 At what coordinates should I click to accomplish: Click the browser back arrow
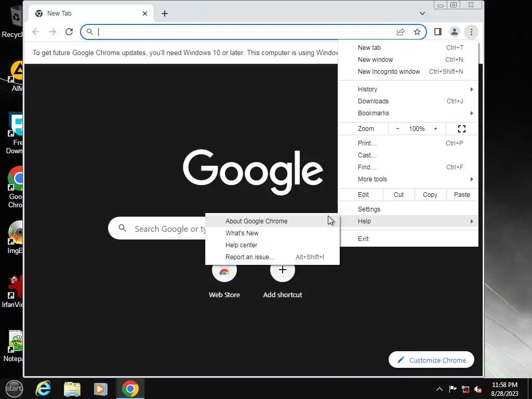click(36, 32)
